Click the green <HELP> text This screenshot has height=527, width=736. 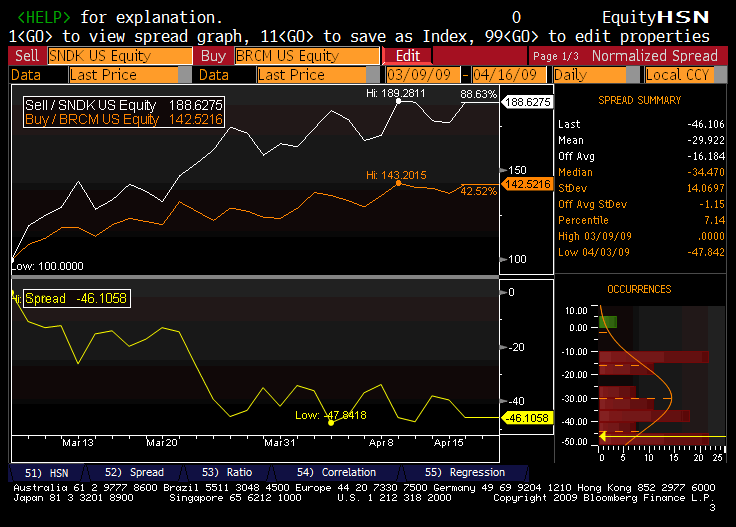pyautogui.click(x=44, y=17)
